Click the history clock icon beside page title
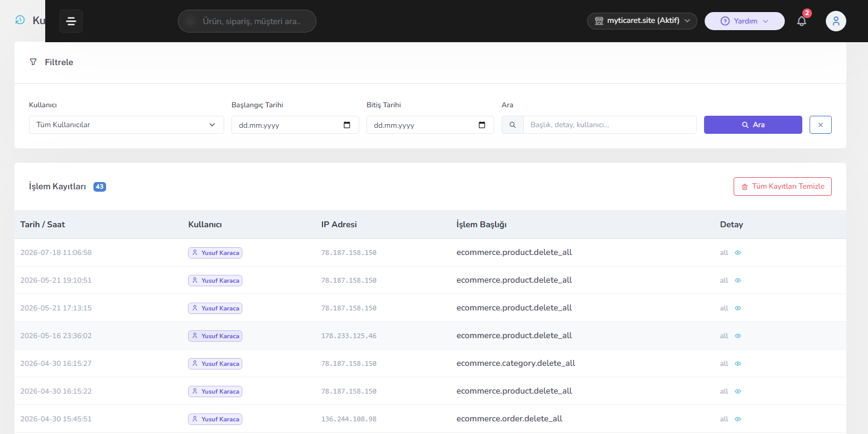868x434 pixels. tap(20, 20)
